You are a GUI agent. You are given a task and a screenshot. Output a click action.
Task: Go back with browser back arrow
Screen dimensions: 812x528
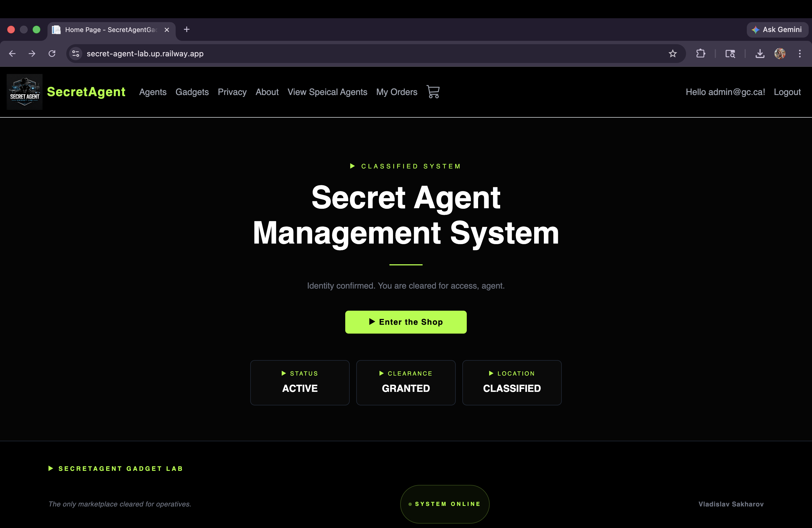tap(12, 54)
